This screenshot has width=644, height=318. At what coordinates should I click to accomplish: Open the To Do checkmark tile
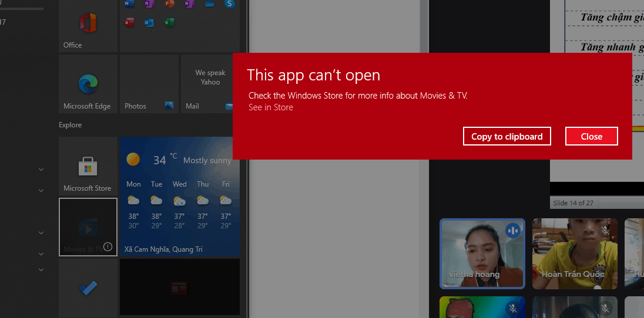coord(88,288)
